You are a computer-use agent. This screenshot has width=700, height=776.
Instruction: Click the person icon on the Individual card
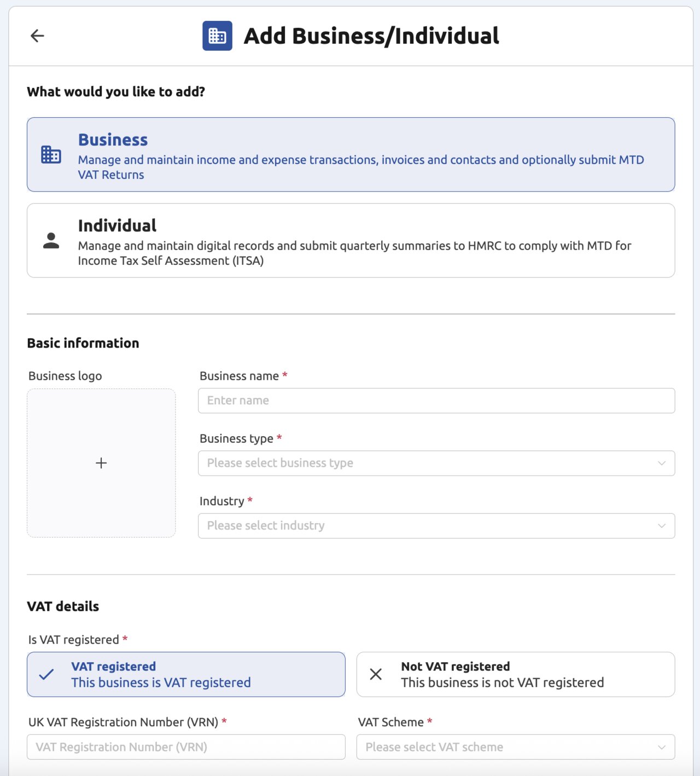click(50, 240)
